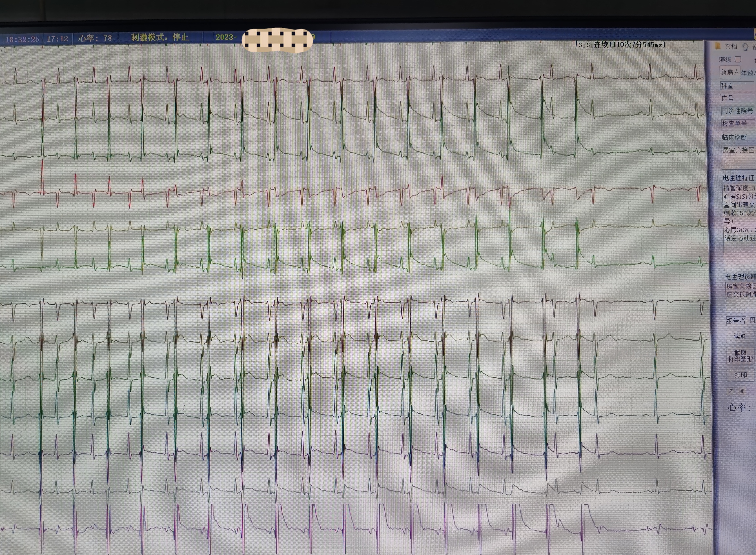Click the 新病人 button
756x555 pixels.
(730, 73)
